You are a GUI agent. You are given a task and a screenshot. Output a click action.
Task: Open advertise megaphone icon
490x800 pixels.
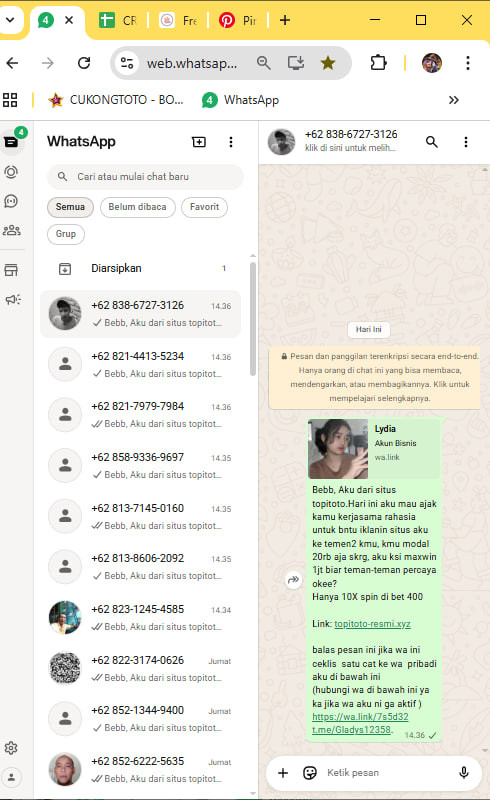(x=12, y=299)
